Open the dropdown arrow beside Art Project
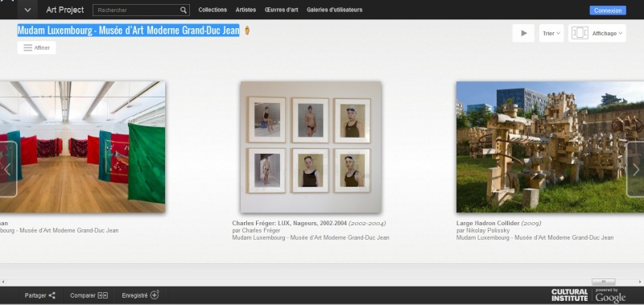Image resolution: width=644 pixels, height=305 pixels. (27, 10)
